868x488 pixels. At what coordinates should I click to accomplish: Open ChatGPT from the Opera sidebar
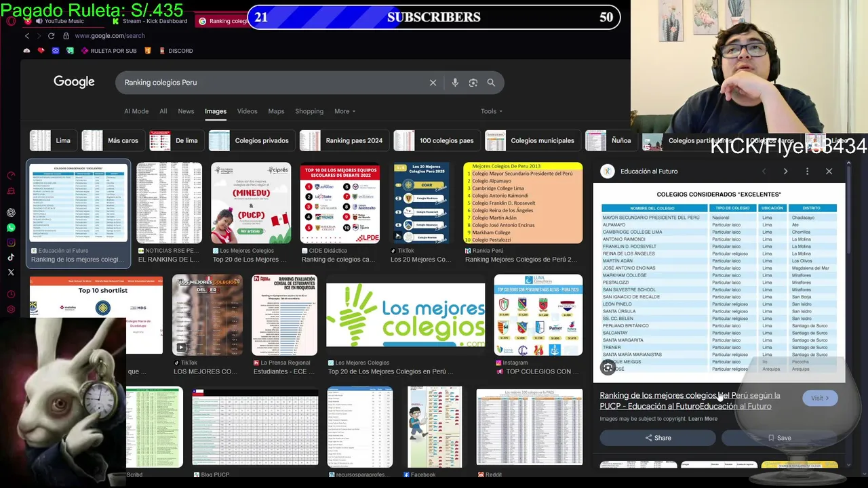(11, 212)
